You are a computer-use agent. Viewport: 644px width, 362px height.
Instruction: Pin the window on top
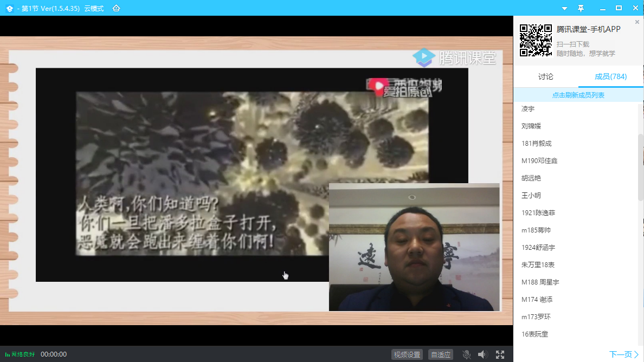coord(581,8)
